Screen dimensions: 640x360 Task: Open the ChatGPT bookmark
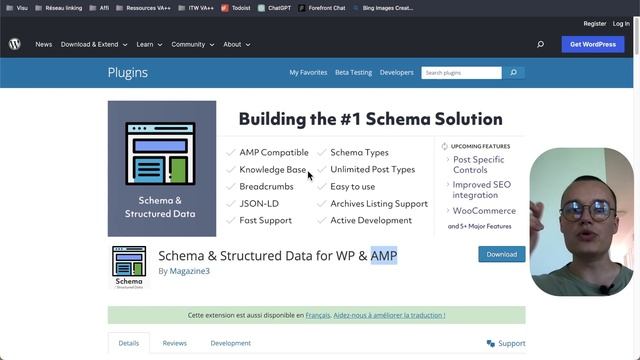pos(274,8)
